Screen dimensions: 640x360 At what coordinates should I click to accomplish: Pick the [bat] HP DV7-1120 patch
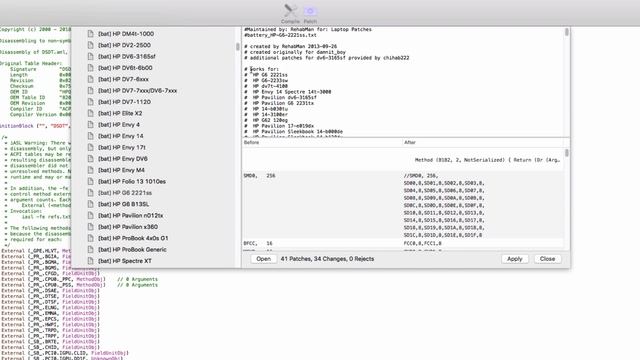click(x=124, y=102)
